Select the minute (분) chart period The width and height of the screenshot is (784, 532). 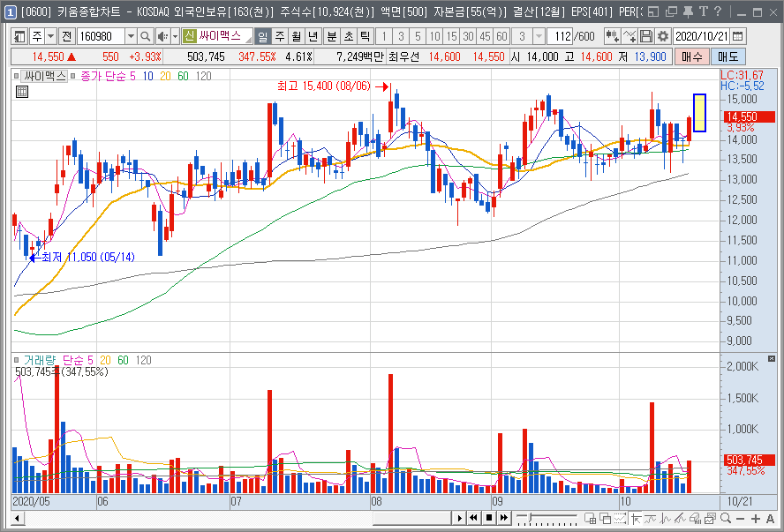[331, 36]
